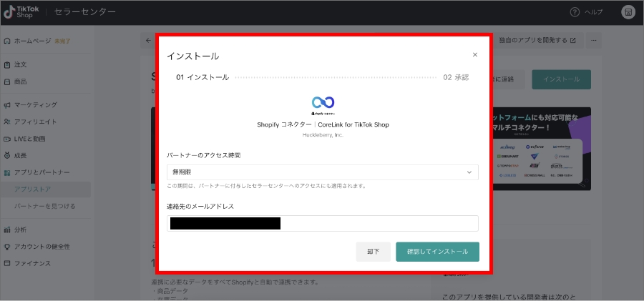This screenshot has width=644, height=301.
Task: Open the 無期限 access duration dropdown
Action: coord(323,172)
